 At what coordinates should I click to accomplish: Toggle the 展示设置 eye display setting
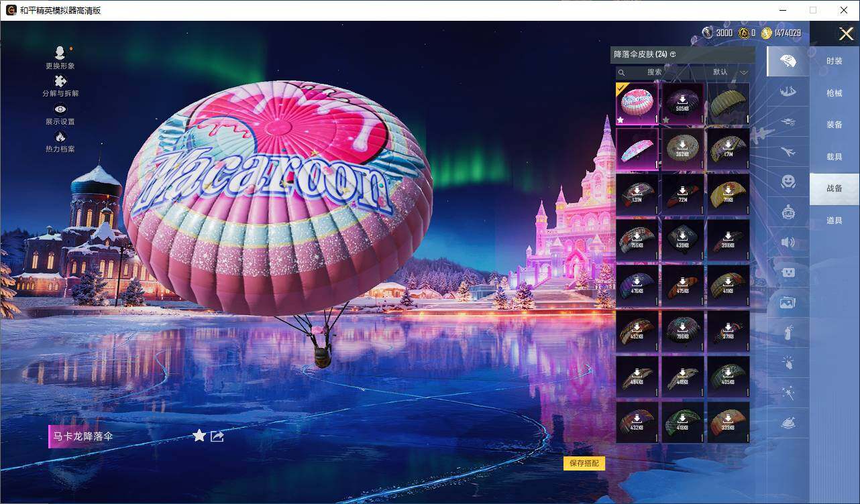coord(60,110)
